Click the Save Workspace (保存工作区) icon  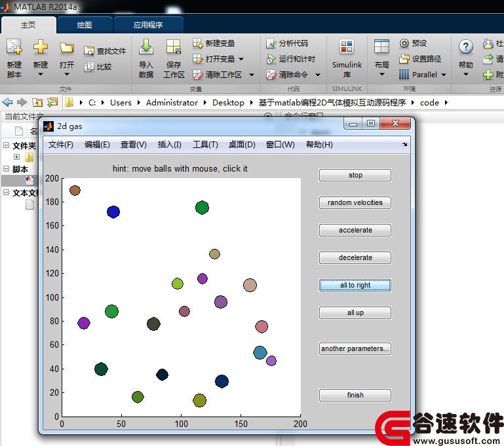click(x=174, y=47)
